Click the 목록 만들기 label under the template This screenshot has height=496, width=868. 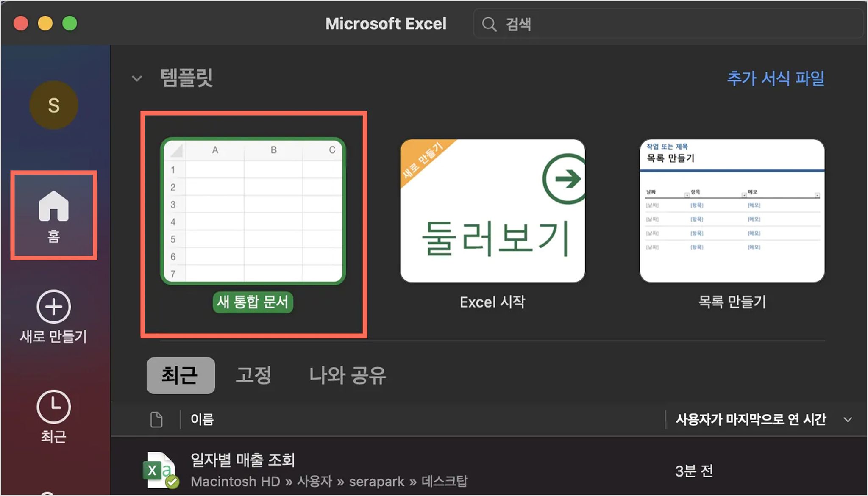point(732,302)
